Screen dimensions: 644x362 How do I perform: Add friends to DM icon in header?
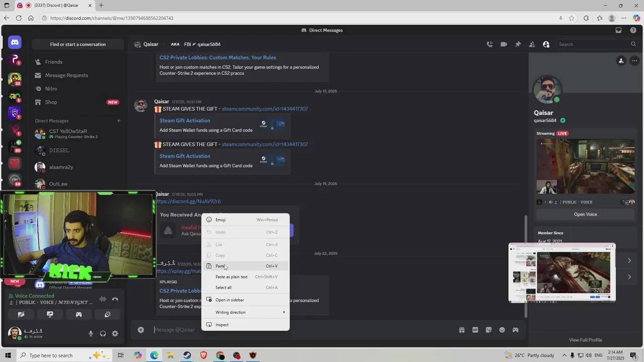pyautogui.click(x=532, y=44)
